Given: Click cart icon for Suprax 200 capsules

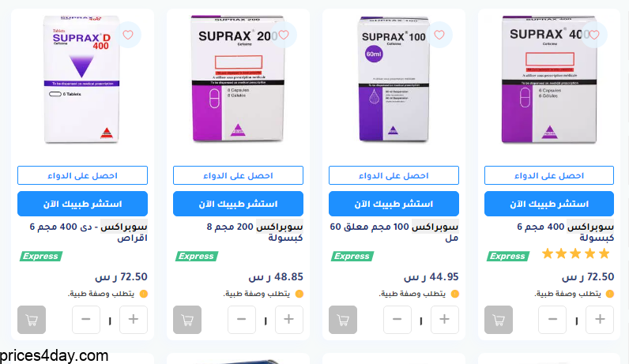Looking at the screenshot, I should pyautogui.click(x=187, y=320).
